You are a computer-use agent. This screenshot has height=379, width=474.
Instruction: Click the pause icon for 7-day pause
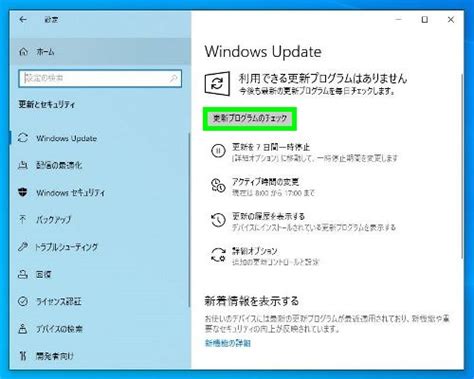click(x=218, y=151)
